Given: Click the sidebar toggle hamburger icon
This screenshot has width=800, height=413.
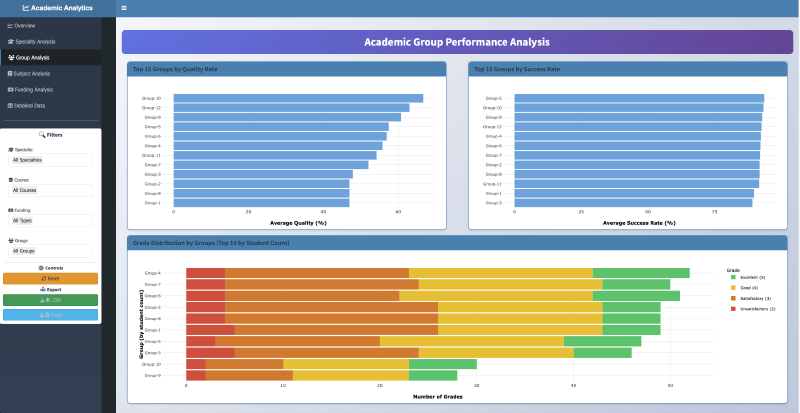Looking at the screenshot, I should coord(124,8).
